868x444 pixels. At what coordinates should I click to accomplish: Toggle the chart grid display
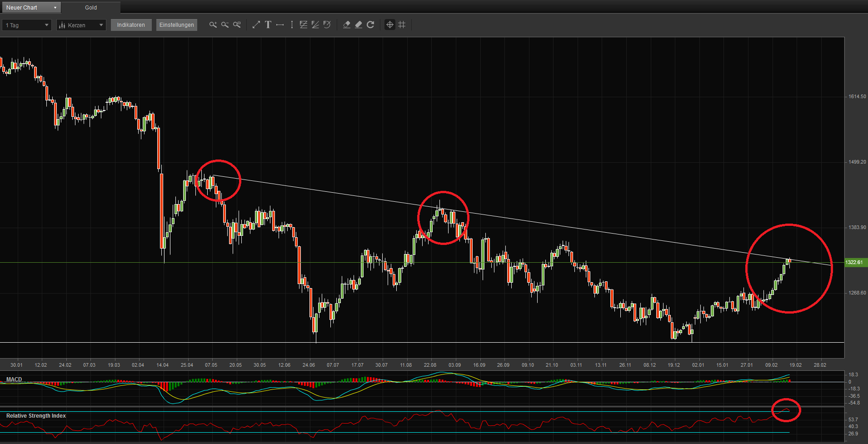(x=401, y=25)
